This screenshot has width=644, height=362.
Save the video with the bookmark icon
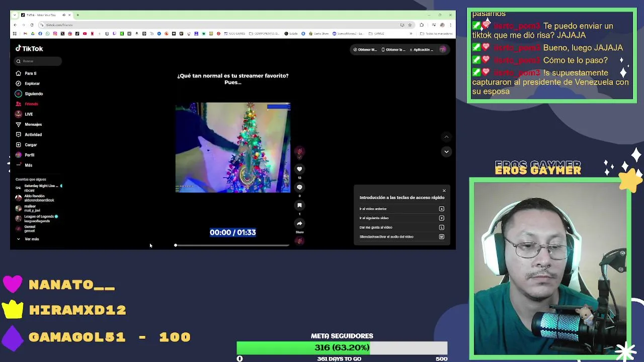click(299, 205)
